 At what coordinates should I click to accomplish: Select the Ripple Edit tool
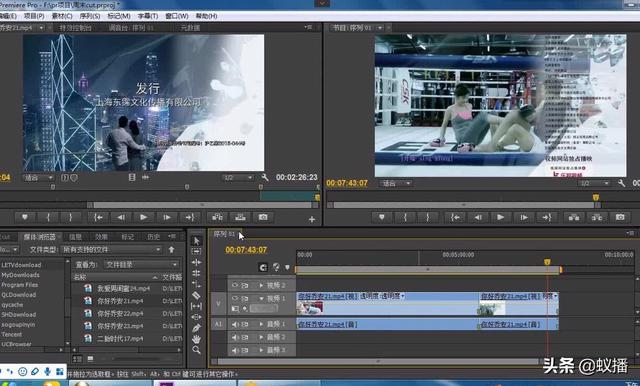point(196,262)
